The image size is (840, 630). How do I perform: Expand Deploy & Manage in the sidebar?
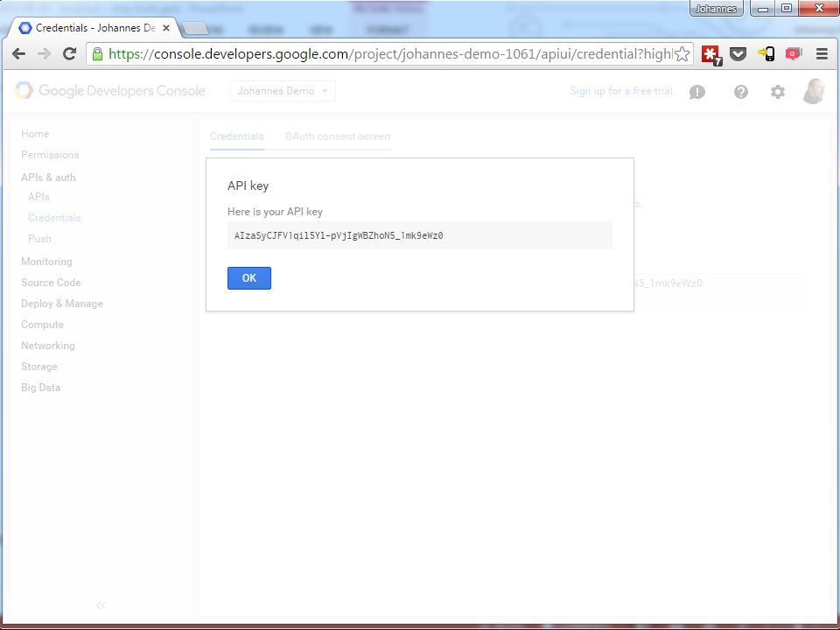tap(62, 304)
